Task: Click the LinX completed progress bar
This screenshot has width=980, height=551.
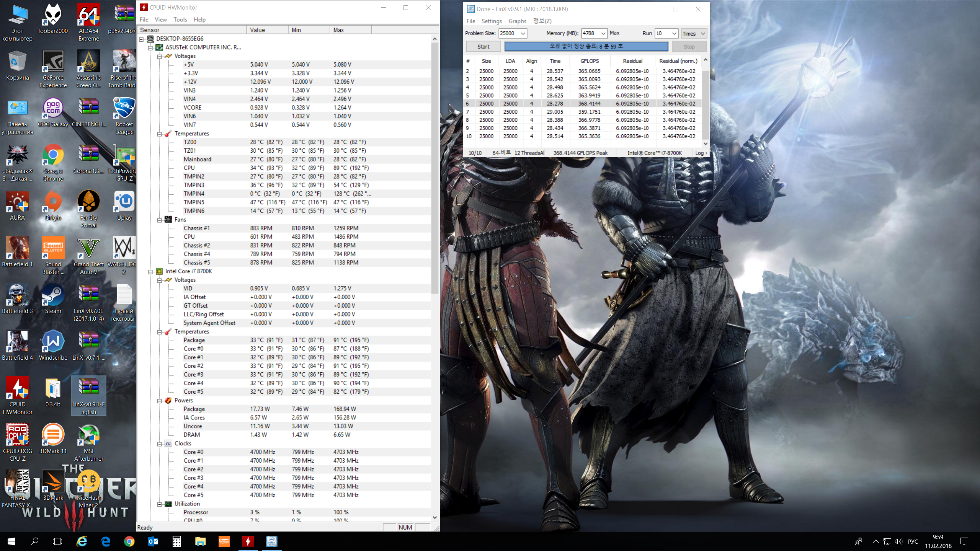Action: 586,46
